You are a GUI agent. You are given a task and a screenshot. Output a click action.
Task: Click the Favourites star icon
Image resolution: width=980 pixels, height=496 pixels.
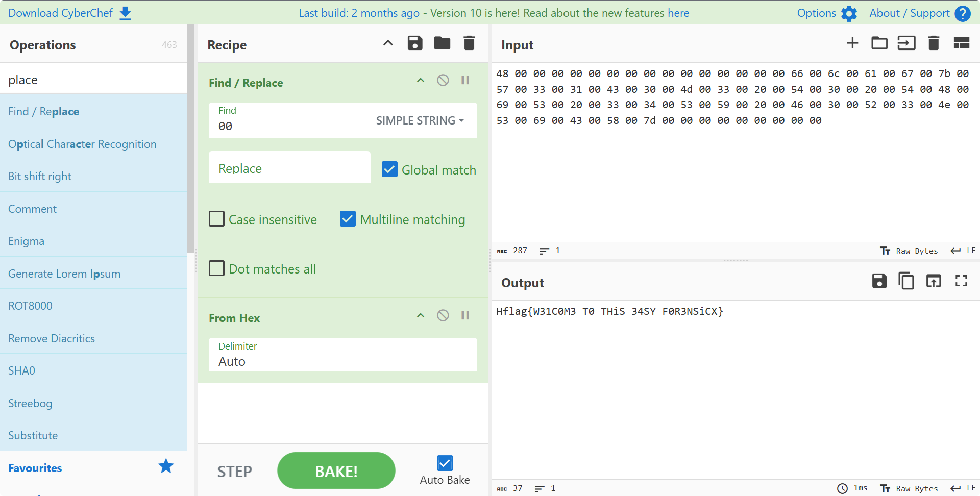(166, 466)
